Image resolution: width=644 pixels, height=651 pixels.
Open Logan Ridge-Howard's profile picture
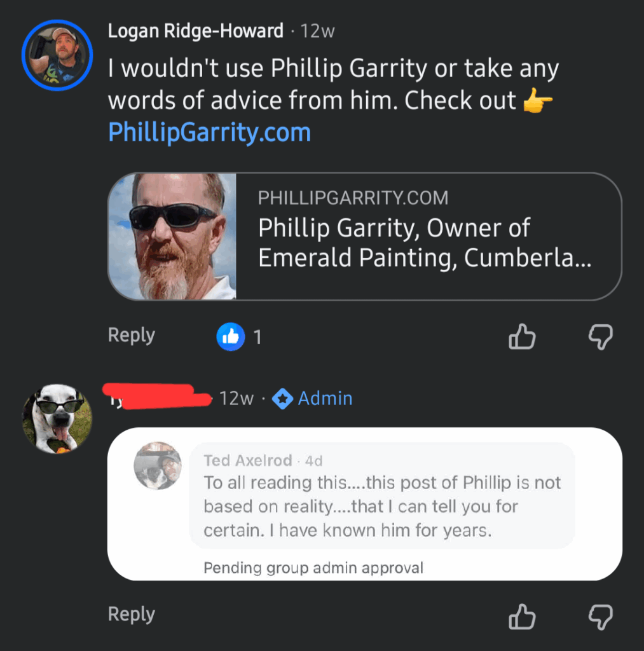click(57, 55)
